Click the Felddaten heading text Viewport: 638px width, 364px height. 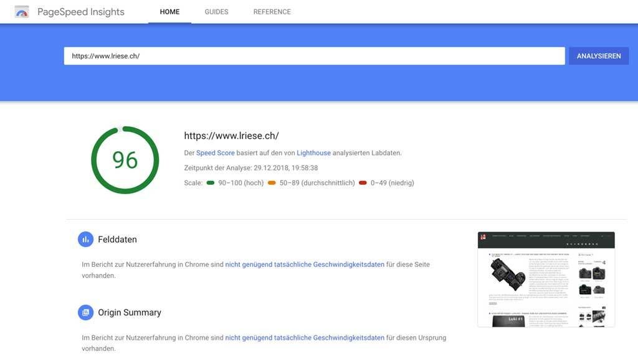coord(117,240)
